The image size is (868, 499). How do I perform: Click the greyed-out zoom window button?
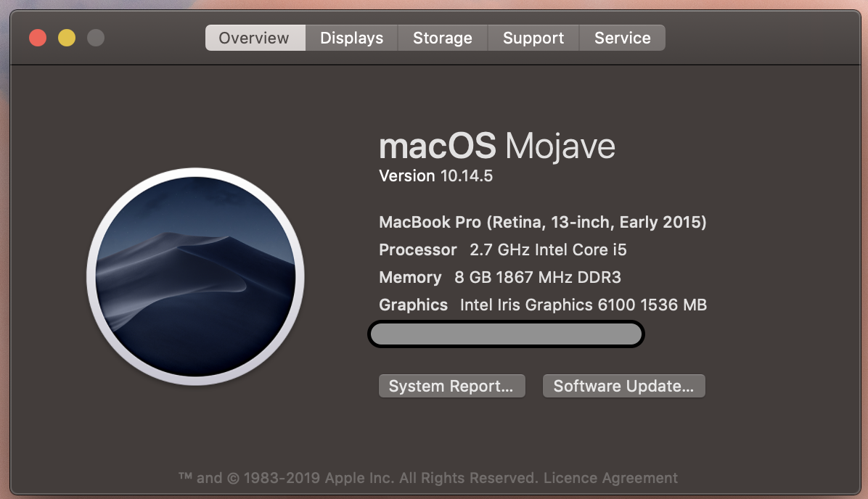click(96, 38)
